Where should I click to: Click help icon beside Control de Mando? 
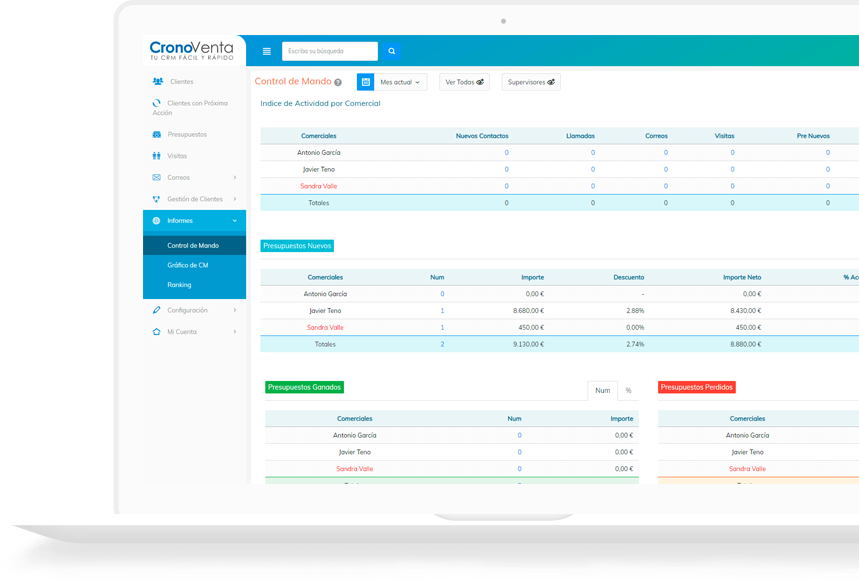[x=338, y=83]
